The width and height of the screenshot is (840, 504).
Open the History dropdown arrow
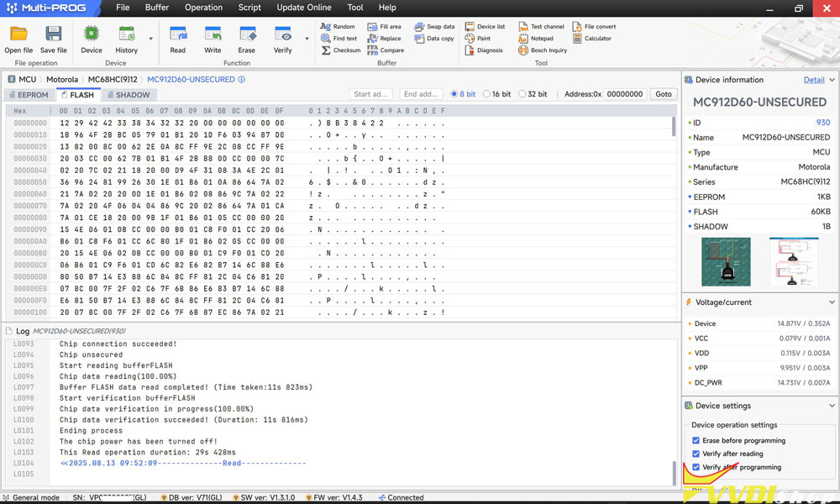(151, 39)
